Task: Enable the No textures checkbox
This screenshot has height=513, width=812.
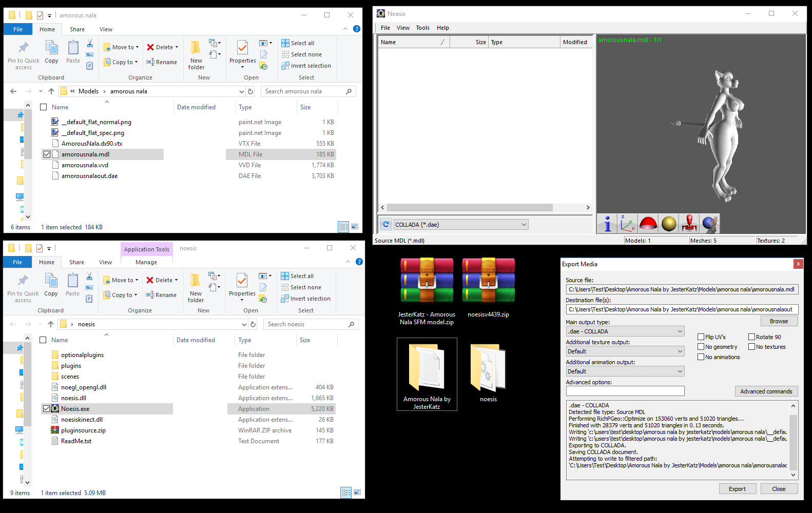Action: (751, 347)
